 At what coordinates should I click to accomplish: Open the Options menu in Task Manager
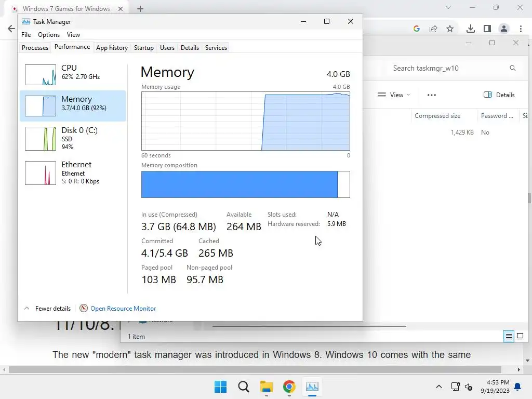click(x=49, y=35)
